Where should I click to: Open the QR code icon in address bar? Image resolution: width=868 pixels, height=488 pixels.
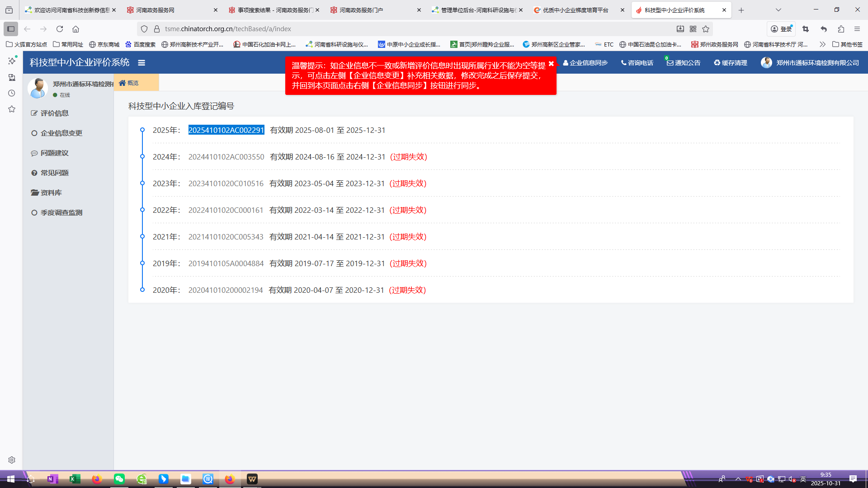tap(693, 29)
